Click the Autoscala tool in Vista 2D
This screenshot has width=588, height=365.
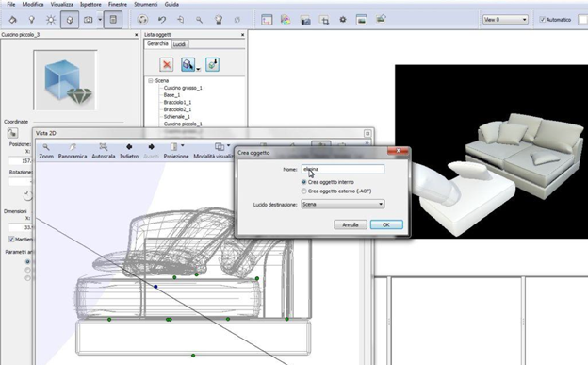pos(104,151)
